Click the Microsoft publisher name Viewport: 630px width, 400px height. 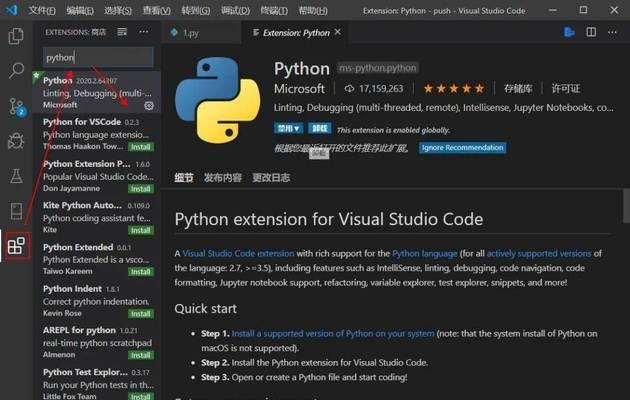pos(299,89)
